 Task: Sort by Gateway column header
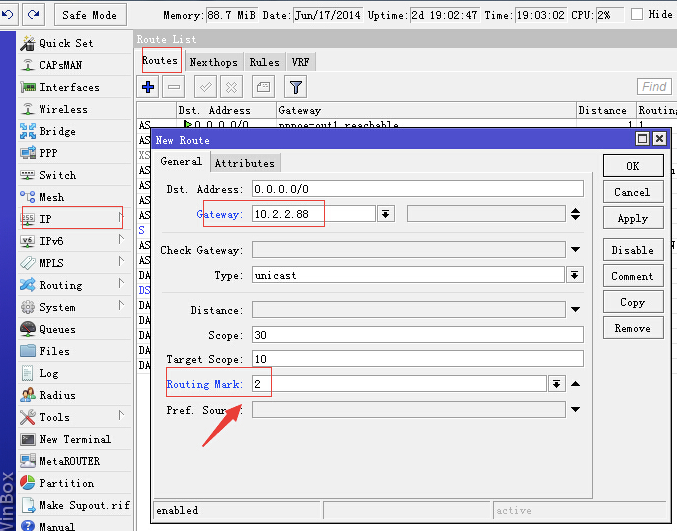pyautogui.click(x=426, y=111)
